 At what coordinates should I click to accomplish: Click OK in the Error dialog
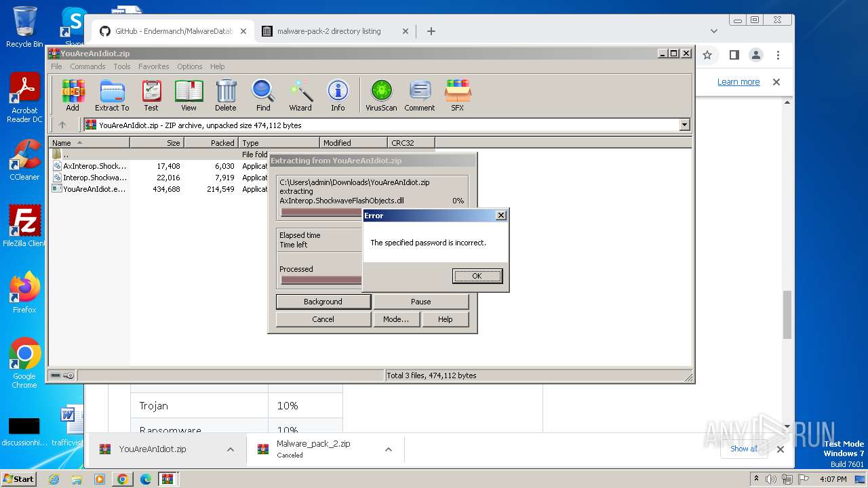click(477, 276)
